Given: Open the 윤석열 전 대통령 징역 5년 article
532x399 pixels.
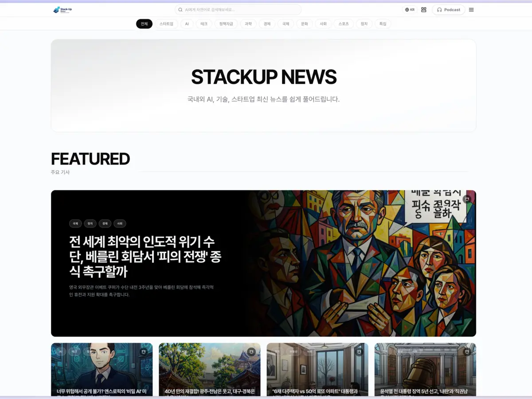Looking at the screenshot, I should click(425, 369).
